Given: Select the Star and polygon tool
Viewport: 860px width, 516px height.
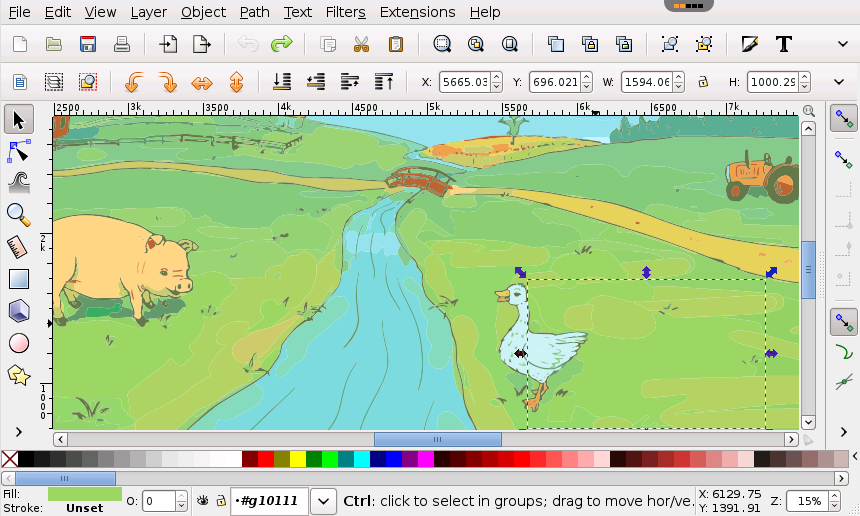Looking at the screenshot, I should pyautogui.click(x=18, y=375).
